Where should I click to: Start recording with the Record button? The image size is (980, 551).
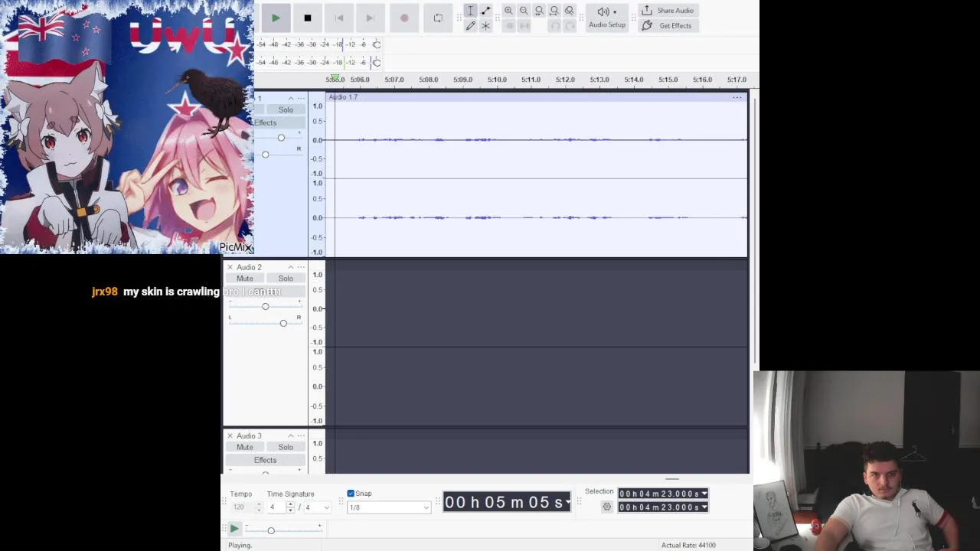(x=404, y=18)
